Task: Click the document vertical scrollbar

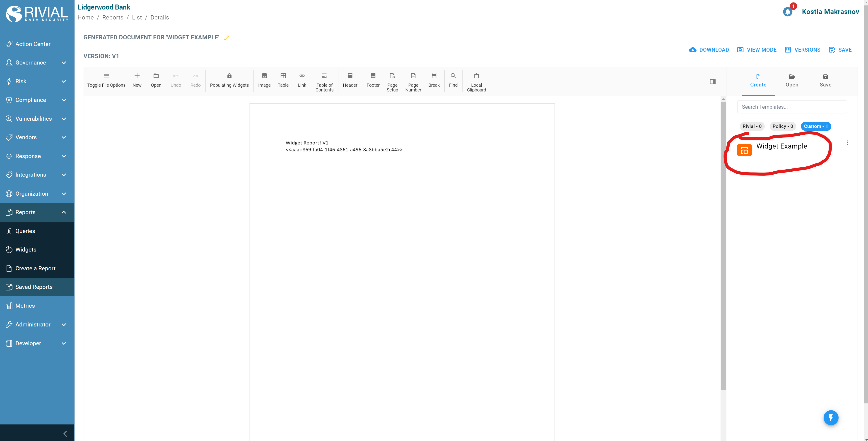Action: [x=723, y=246]
